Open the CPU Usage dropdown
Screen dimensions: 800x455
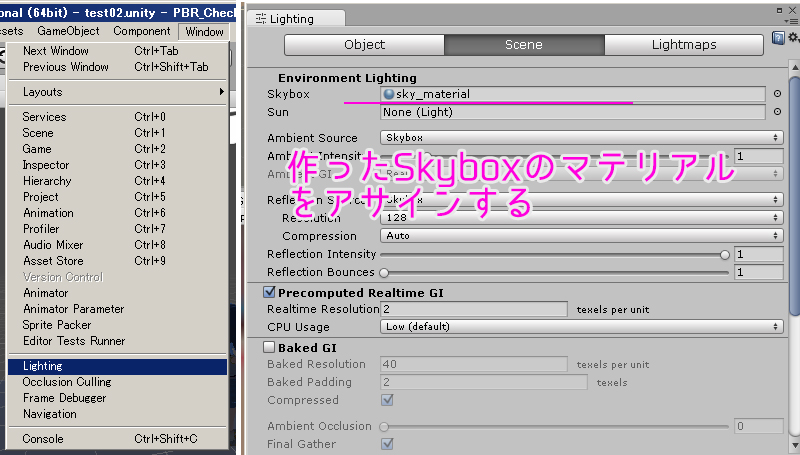582,326
